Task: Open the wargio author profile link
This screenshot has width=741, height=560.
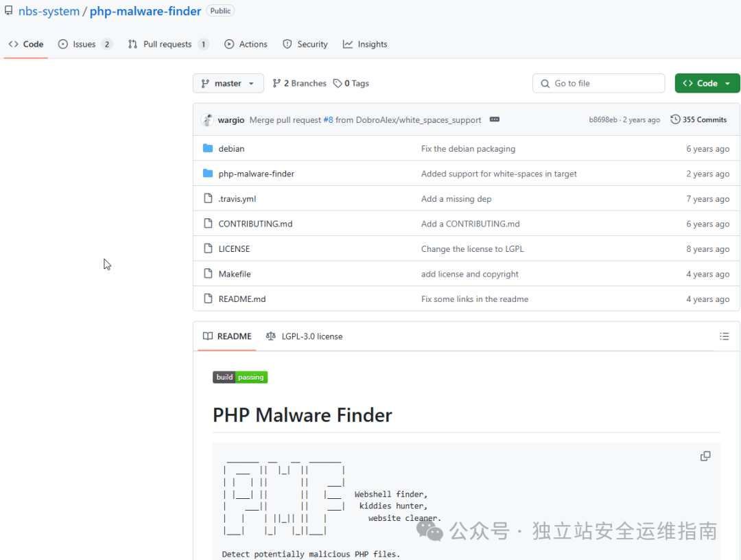Action: pyautogui.click(x=231, y=120)
